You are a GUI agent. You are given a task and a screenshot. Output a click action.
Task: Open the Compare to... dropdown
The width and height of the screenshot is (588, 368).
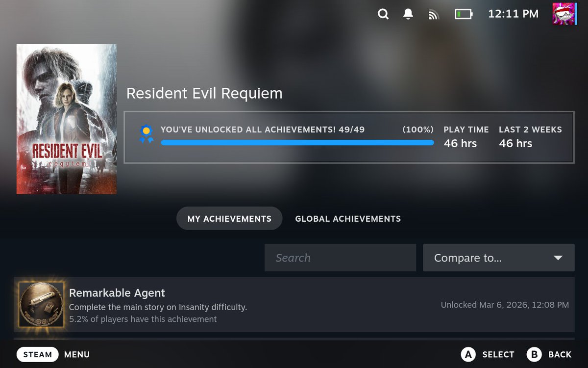click(x=498, y=258)
